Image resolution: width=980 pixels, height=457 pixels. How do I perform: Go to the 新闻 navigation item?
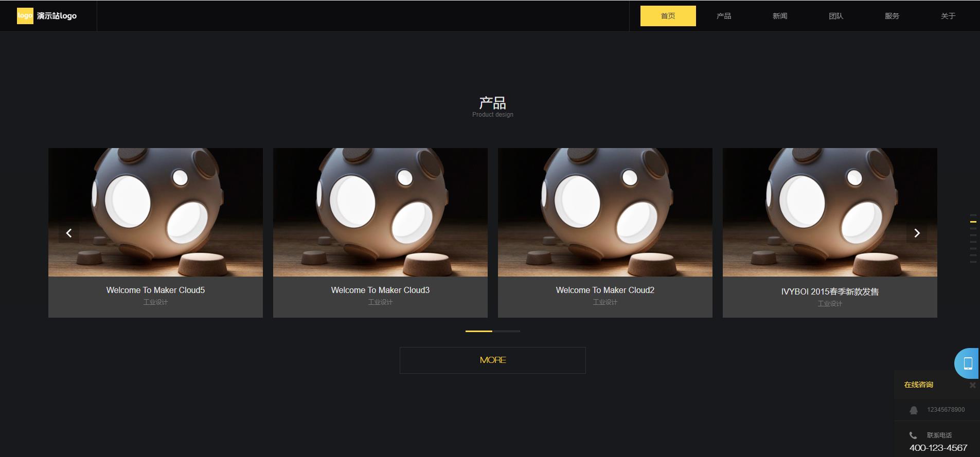coord(780,16)
